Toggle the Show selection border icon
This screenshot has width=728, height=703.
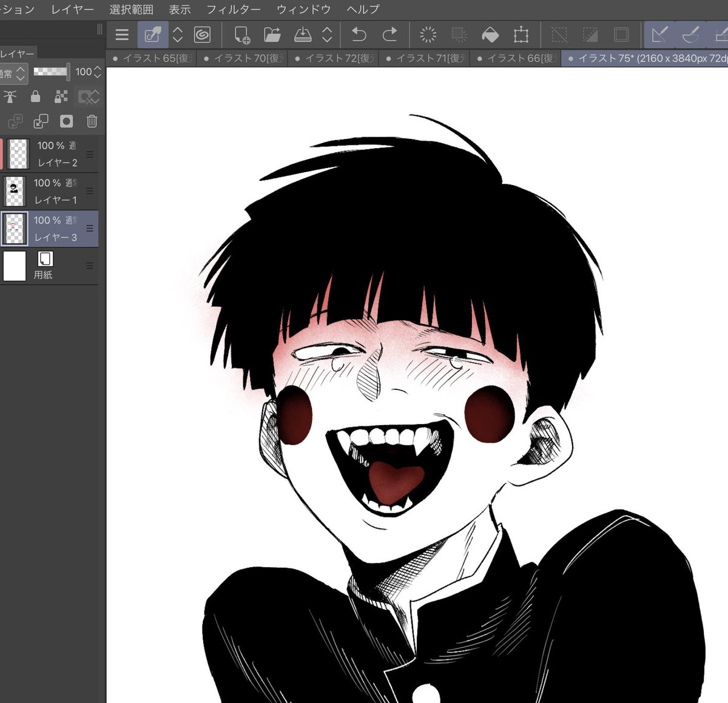[x=621, y=35]
